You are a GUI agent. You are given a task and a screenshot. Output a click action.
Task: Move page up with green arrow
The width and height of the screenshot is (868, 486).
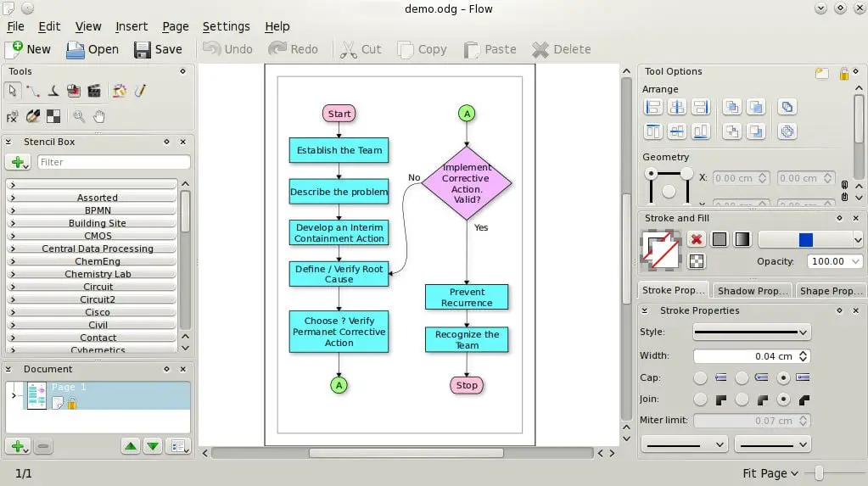pyautogui.click(x=131, y=446)
